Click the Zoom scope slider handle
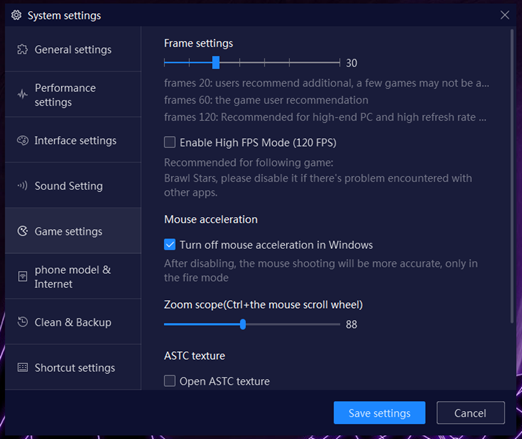522x439 pixels. click(x=243, y=324)
